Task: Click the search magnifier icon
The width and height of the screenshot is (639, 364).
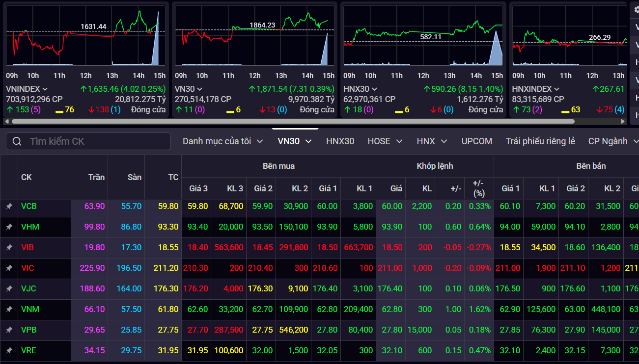Action: [x=17, y=141]
